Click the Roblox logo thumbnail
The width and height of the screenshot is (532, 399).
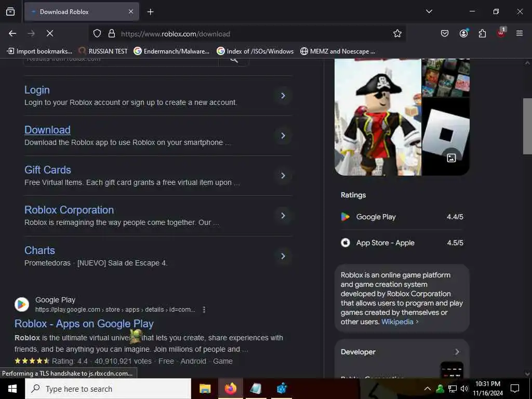point(446,137)
